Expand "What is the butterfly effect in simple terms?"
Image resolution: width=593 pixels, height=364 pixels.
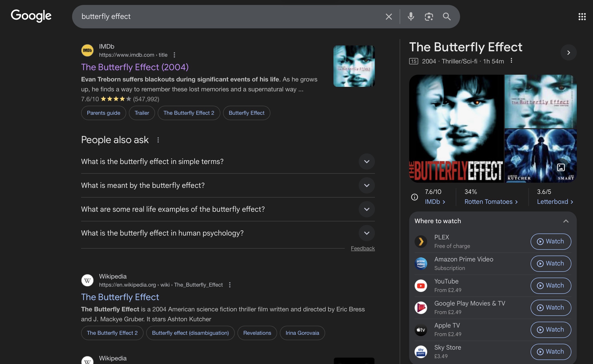(x=366, y=162)
